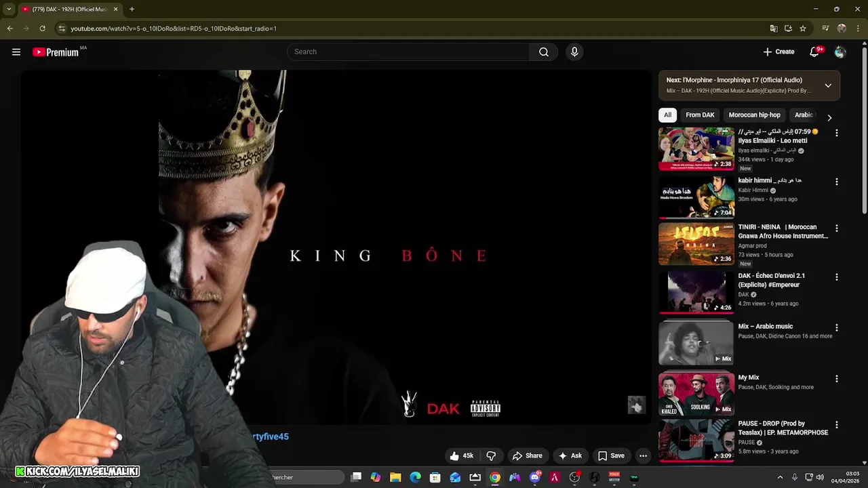The image size is (868, 488).
Task: Select the All chip
Action: (x=667, y=115)
